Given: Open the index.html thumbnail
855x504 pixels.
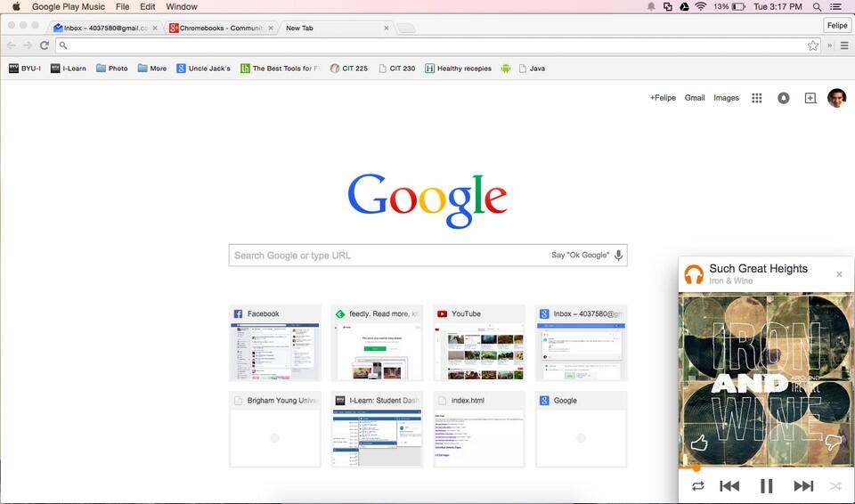Looking at the screenshot, I should coord(479,429).
